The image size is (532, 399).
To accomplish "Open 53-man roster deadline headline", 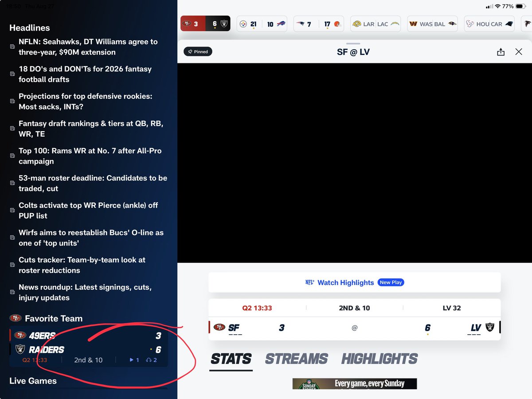I will [93, 183].
